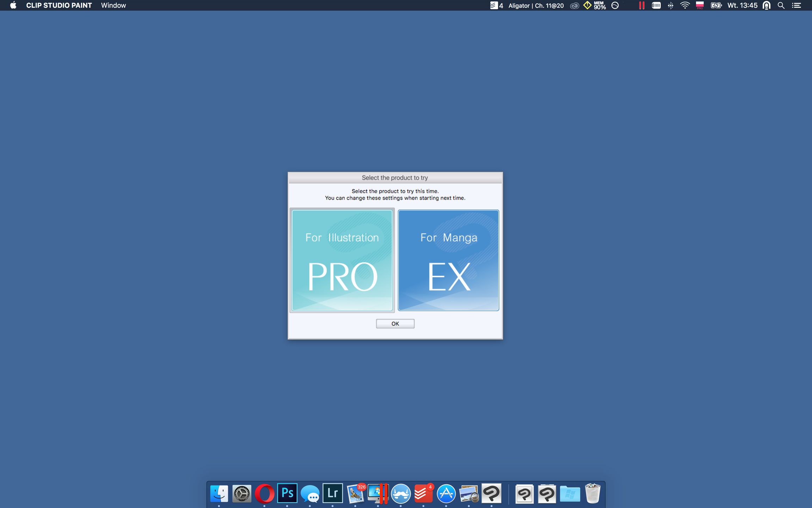Open the CLIP STUDIO PAINT application menu
The height and width of the screenshot is (508, 812).
pyautogui.click(x=58, y=5)
